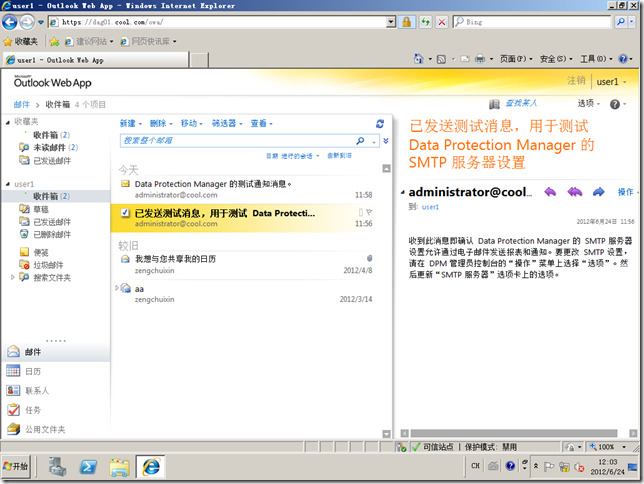Click the scroll down arrow of the message list
The height and width of the screenshot is (484, 644).
[386, 434]
